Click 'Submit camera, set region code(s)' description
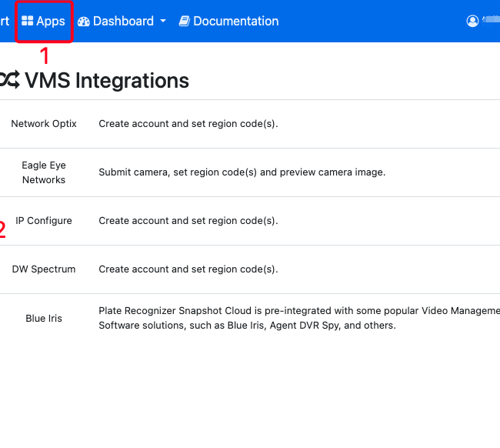Screen dimensions: 500x448 pos(242,172)
